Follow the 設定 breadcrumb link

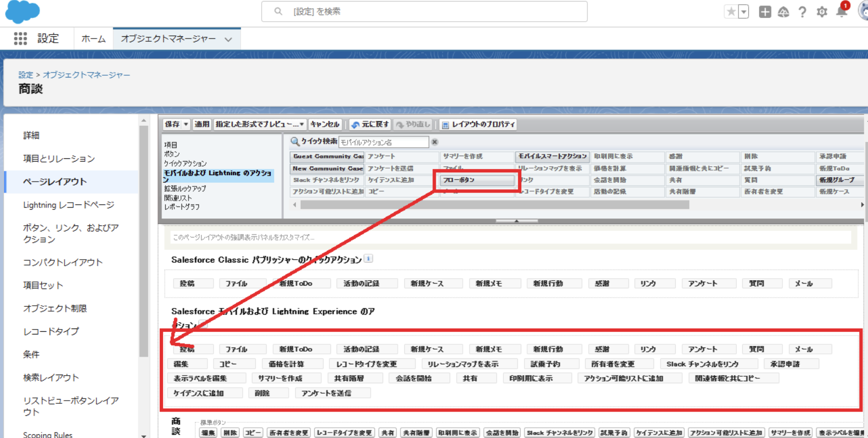(25, 75)
